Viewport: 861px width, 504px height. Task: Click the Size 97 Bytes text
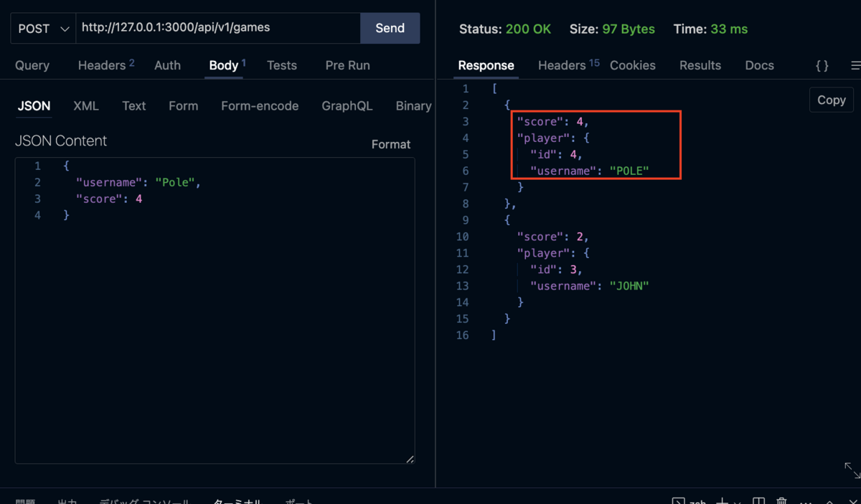click(x=612, y=29)
